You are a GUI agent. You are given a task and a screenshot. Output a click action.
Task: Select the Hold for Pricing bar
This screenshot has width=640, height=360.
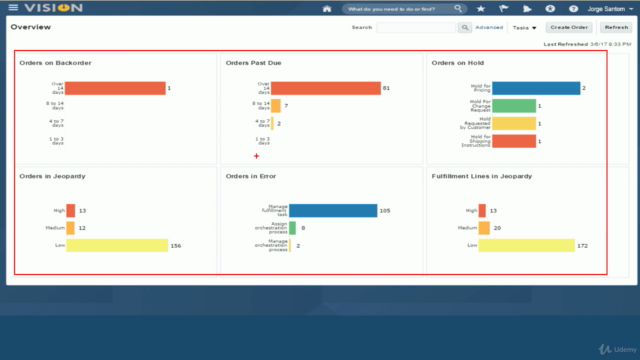536,88
